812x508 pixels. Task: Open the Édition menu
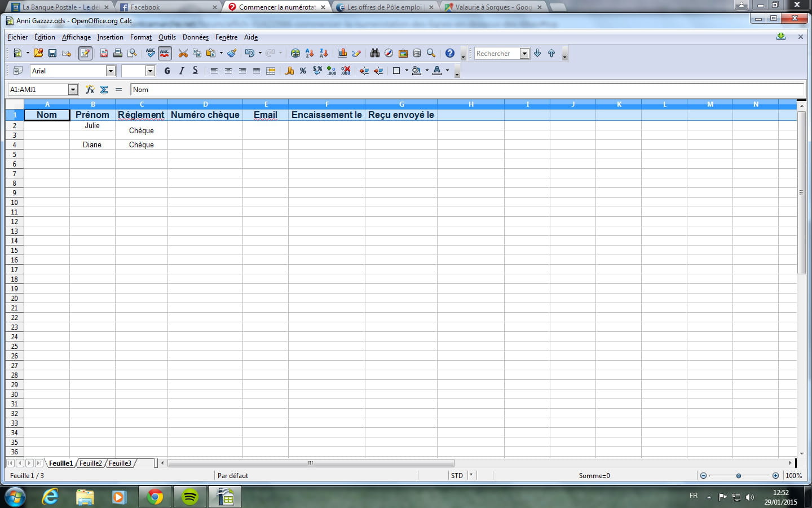[x=45, y=37]
